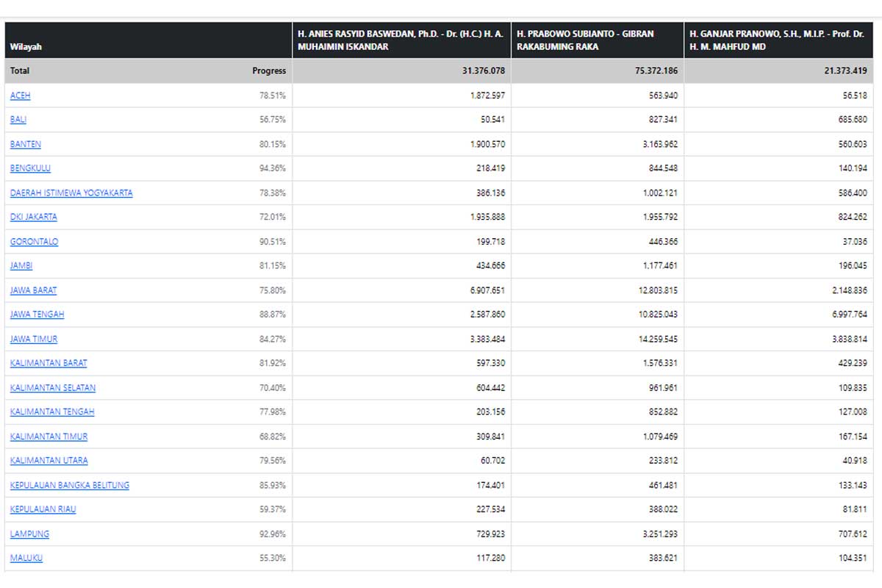
Task: Select total value 31.376.078
Action: click(x=484, y=71)
